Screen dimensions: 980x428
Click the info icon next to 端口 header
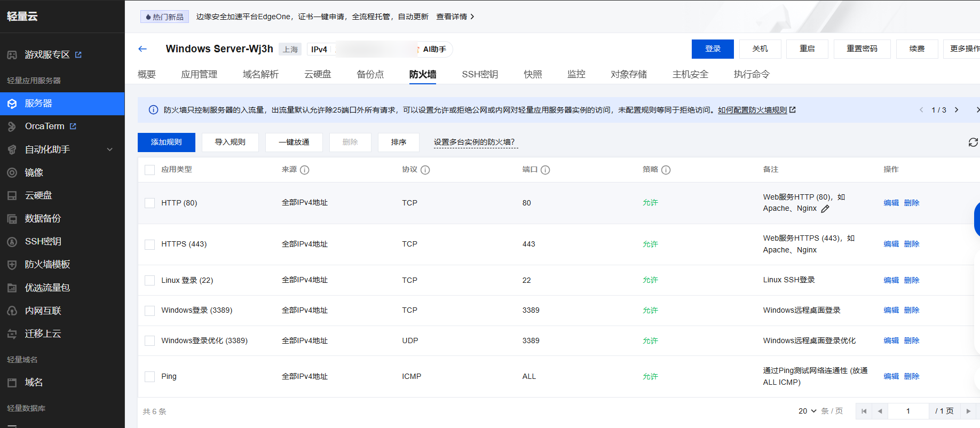tap(546, 170)
